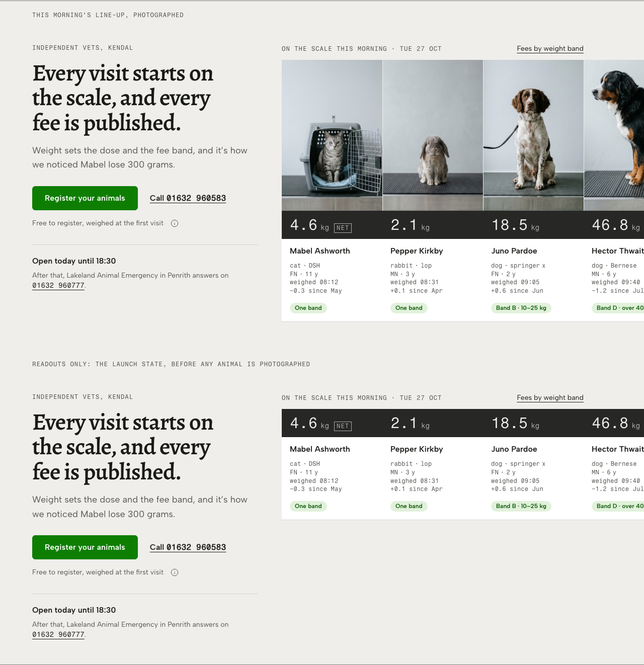Click Pepper's One band tag in the photographed line-up
644x665 pixels.
click(x=409, y=308)
